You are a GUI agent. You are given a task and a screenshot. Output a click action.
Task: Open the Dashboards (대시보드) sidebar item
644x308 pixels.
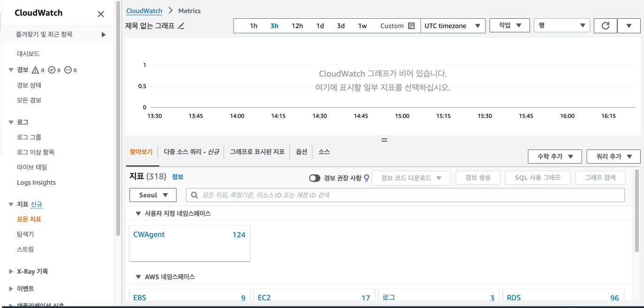pyautogui.click(x=28, y=54)
